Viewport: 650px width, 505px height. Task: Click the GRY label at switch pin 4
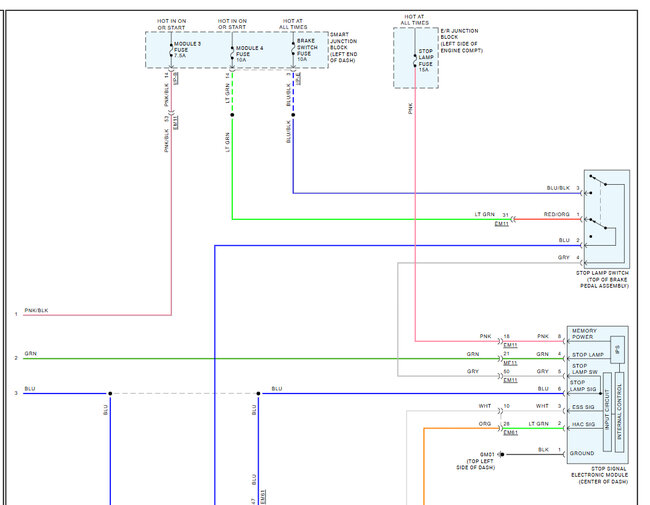pos(564,257)
